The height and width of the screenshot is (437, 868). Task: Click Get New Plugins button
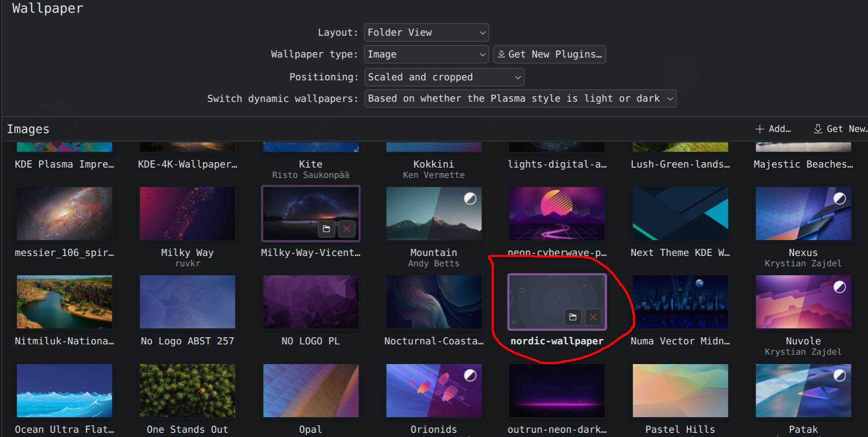(549, 55)
